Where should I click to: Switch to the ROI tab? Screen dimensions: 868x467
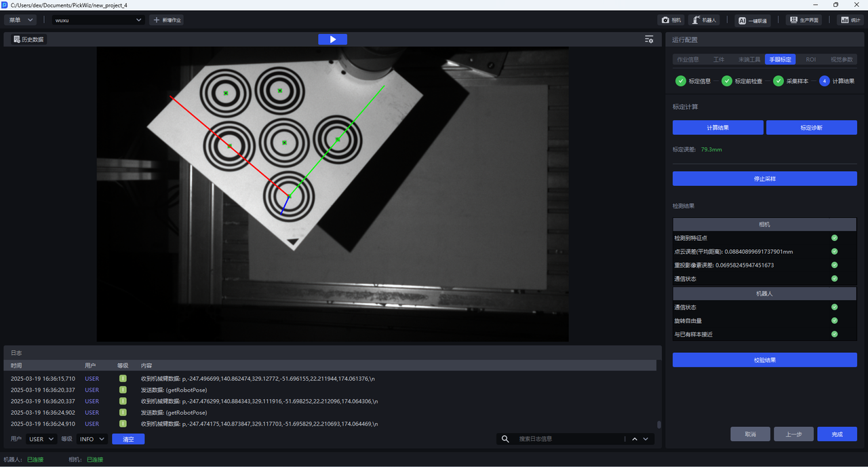[810, 60]
